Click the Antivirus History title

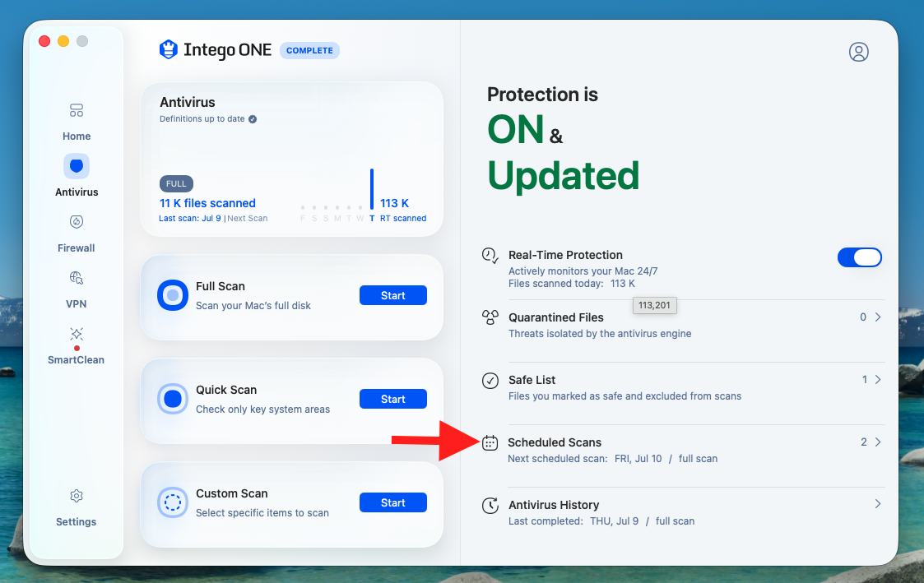(554, 505)
